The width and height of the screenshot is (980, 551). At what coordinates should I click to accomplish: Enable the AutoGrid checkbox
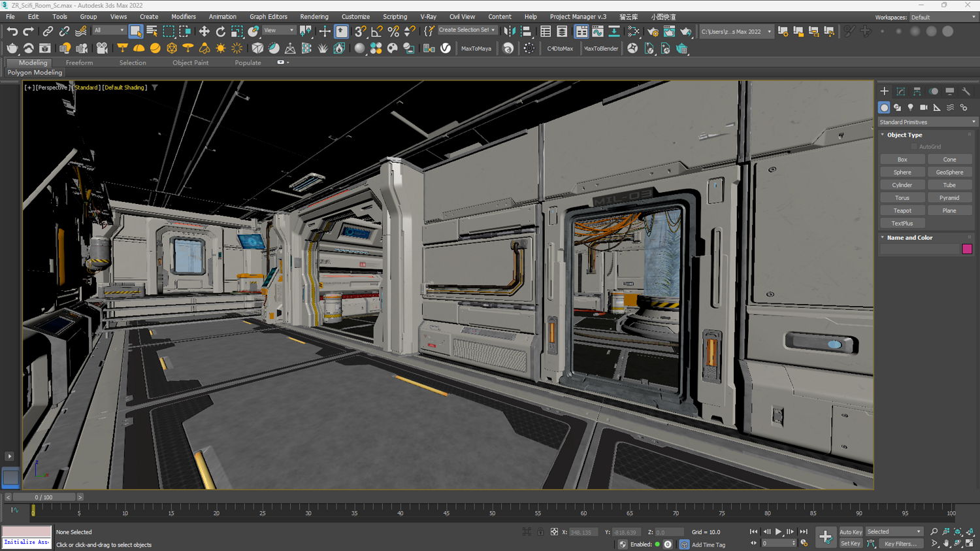914,147
